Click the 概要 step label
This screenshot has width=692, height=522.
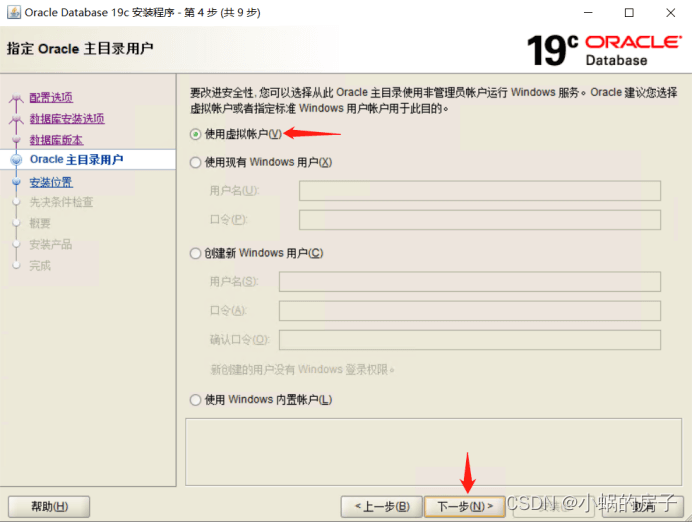click(40, 223)
